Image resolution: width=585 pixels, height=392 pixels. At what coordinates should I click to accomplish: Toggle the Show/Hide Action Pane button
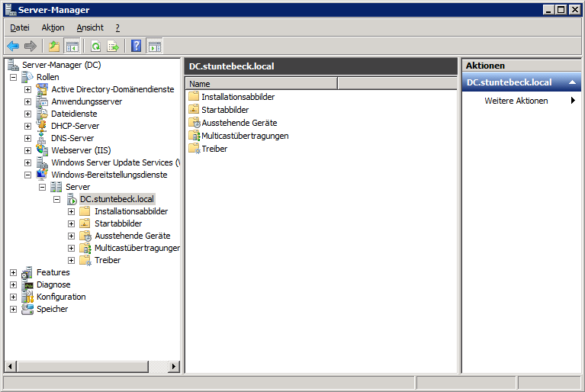tap(154, 46)
